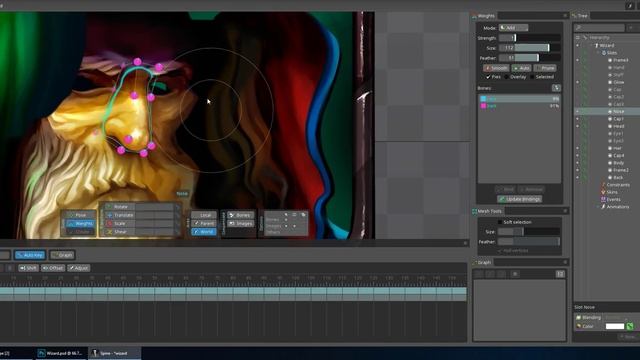The image size is (640, 360).
Task: Adjust the weights brush Size slider
Action: pos(529,48)
